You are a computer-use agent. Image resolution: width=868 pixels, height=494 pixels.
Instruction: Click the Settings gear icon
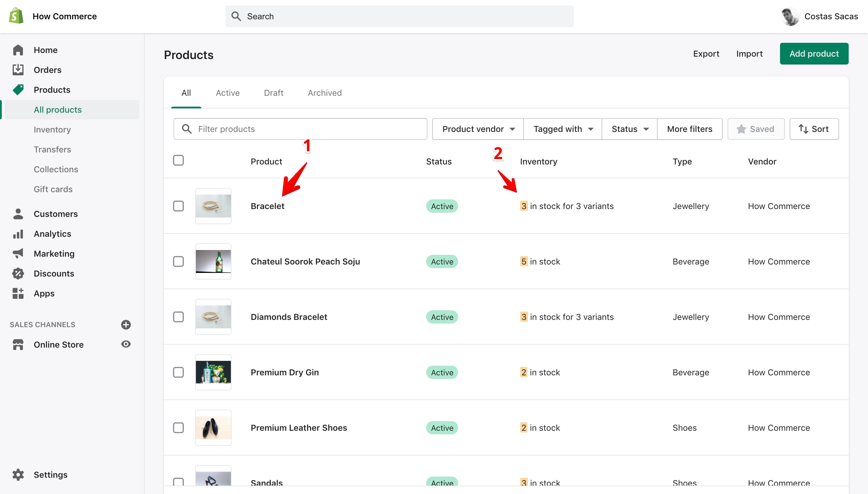18,475
